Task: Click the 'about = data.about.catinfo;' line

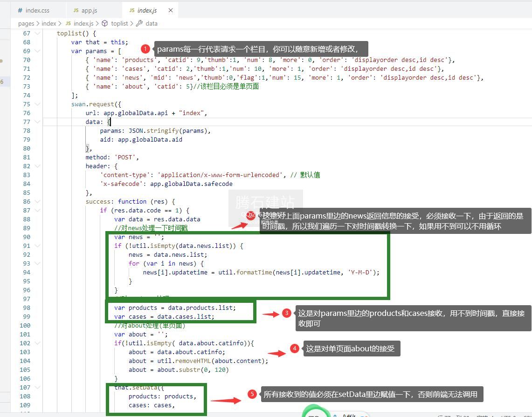Action: pyautogui.click(x=177, y=352)
